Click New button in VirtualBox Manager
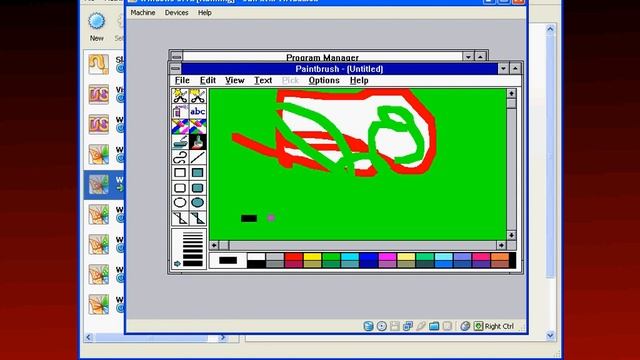This screenshot has height=360, width=640. (x=97, y=27)
